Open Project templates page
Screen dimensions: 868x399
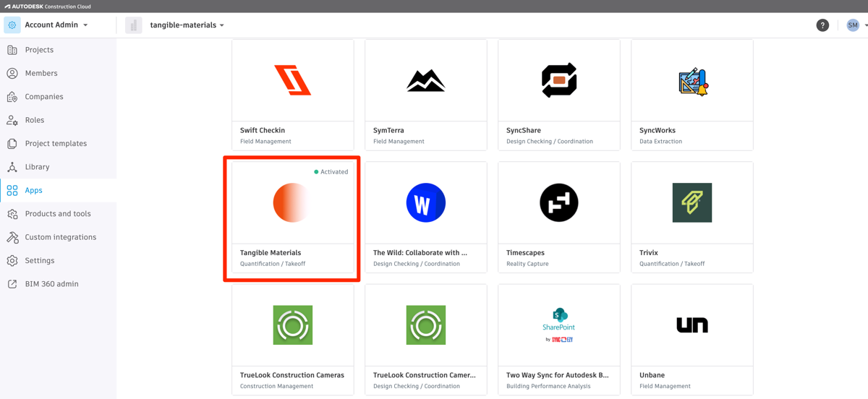56,143
